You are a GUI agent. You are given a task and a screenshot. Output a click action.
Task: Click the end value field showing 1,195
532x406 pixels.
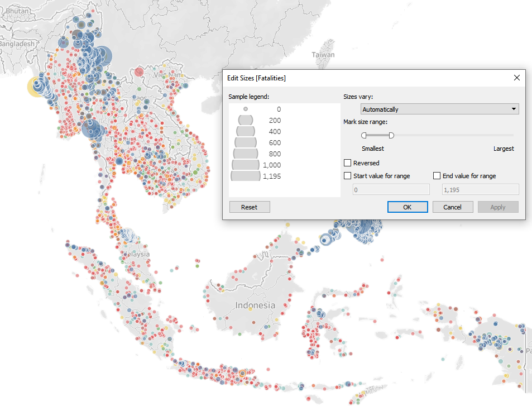pyautogui.click(x=480, y=190)
